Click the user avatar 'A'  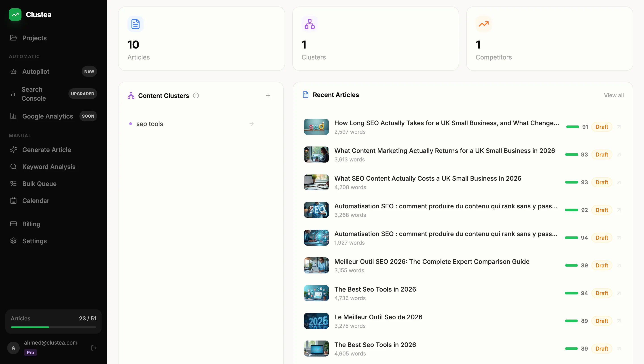(13, 348)
